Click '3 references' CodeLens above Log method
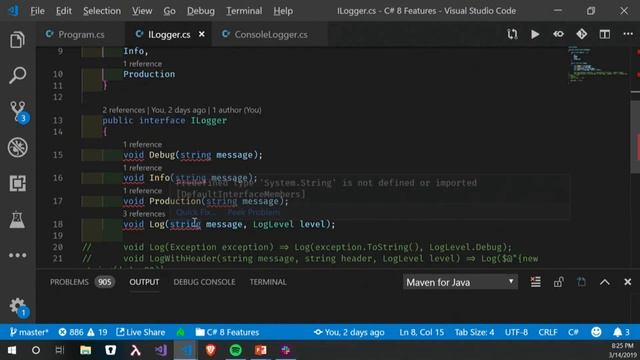 (144, 214)
